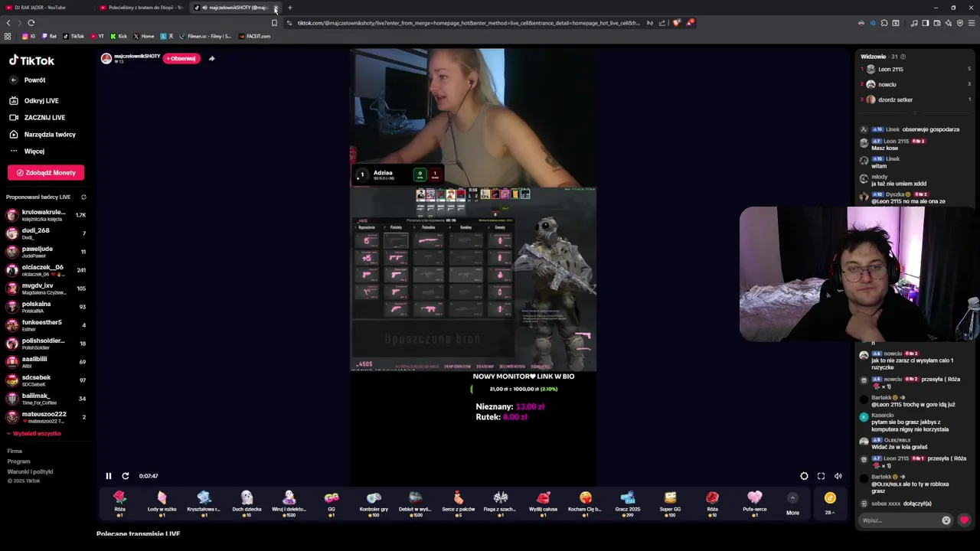
Task: Open live player settings gear
Action: click(804, 476)
